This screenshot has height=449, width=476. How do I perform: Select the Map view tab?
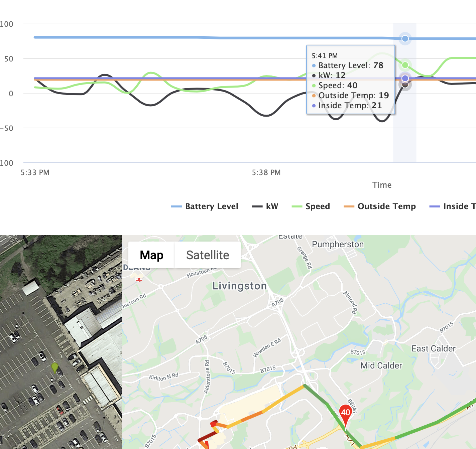click(x=151, y=255)
